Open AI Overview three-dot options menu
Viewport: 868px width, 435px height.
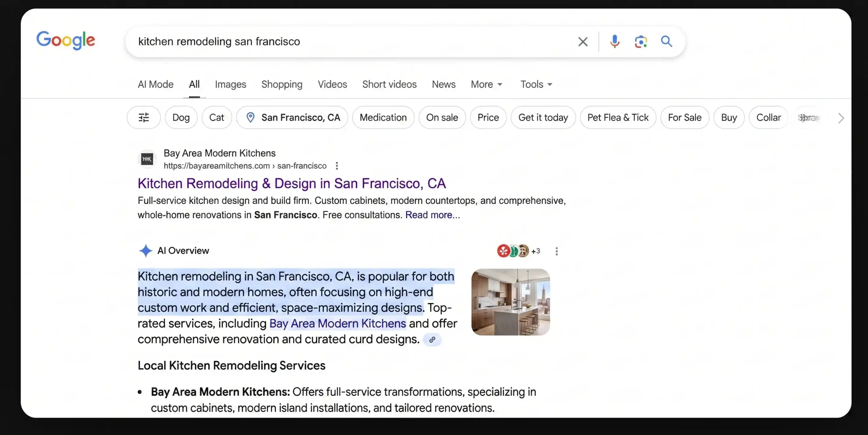(x=557, y=251)
